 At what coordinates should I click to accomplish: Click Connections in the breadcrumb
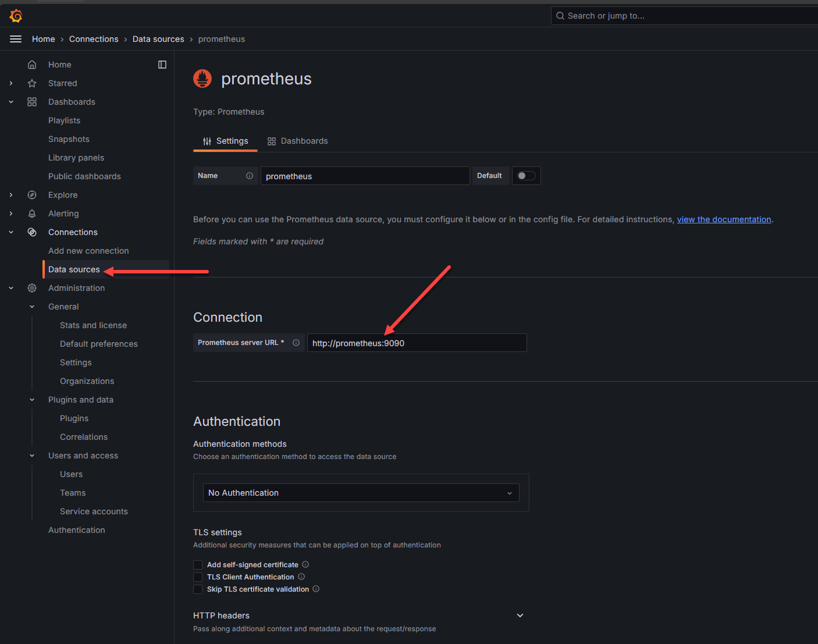point(94,39)
